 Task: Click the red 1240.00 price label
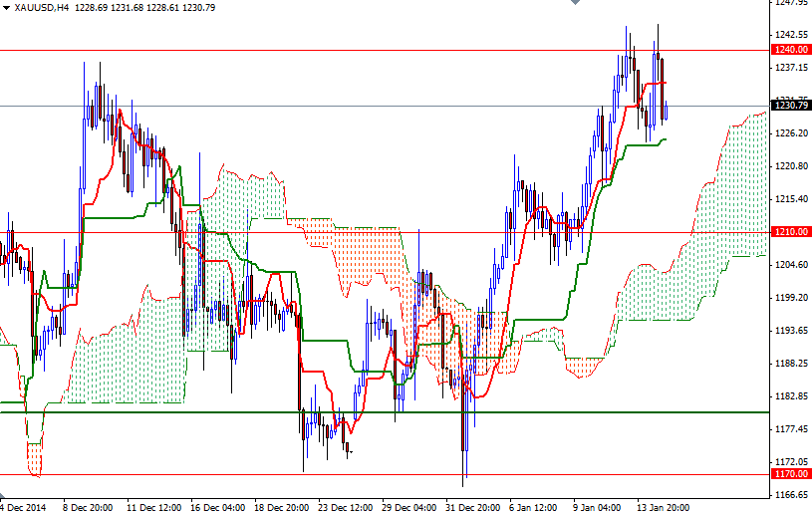(x=789, y=49)
